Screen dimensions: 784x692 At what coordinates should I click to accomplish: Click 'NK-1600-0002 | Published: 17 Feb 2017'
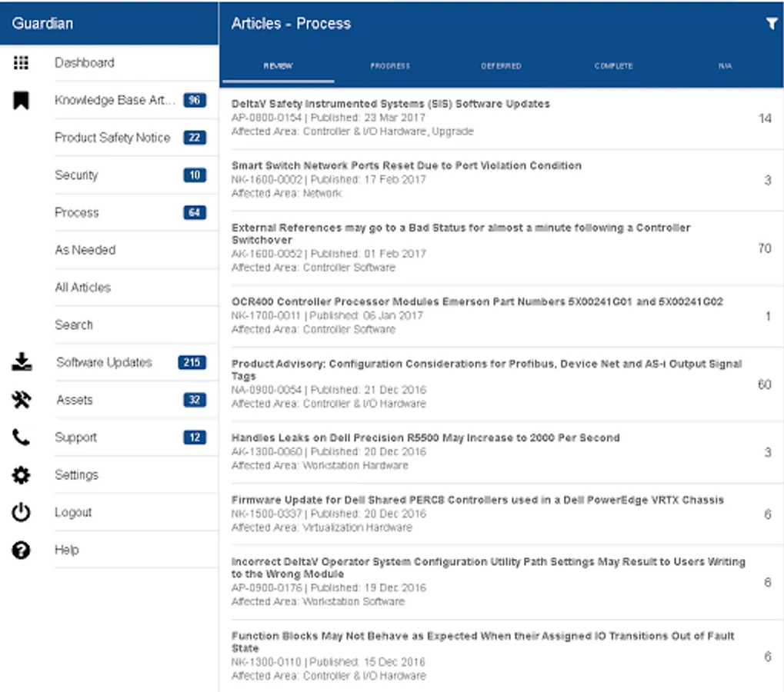coord(328,180)
